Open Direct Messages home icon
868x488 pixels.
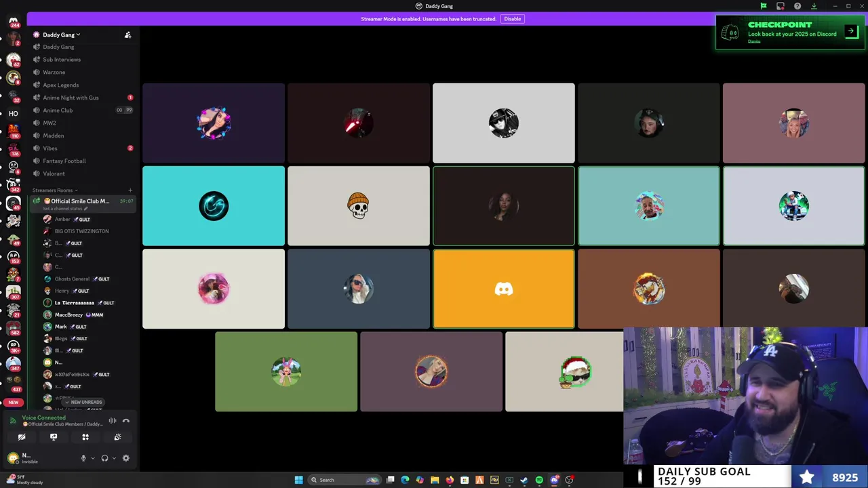(13, 22)
